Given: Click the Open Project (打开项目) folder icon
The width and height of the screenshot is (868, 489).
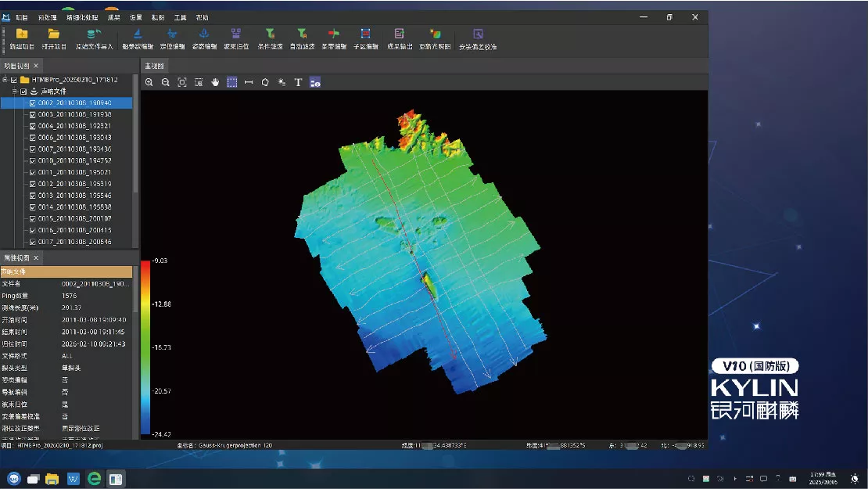Looking at the screenshot, I should click(x=54, y=34).
